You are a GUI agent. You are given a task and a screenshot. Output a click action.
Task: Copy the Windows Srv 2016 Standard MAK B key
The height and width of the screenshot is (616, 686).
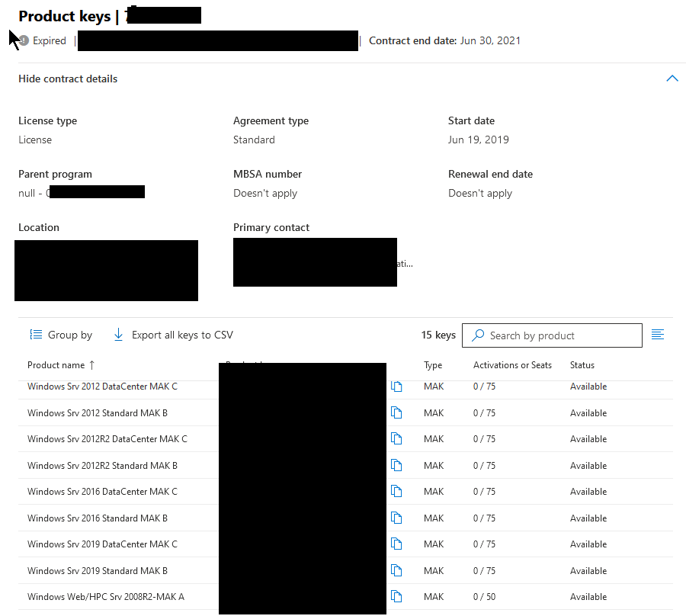[396, 518]
